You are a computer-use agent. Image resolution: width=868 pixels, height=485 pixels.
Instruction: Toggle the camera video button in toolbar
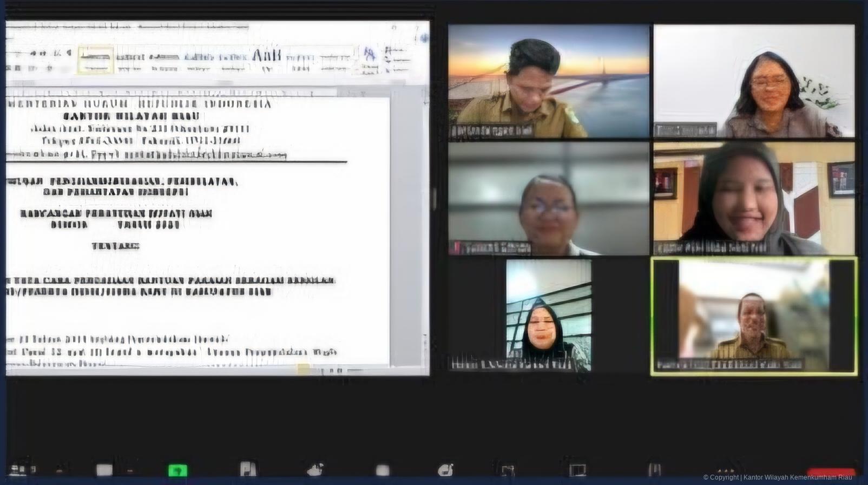[104, 469]
